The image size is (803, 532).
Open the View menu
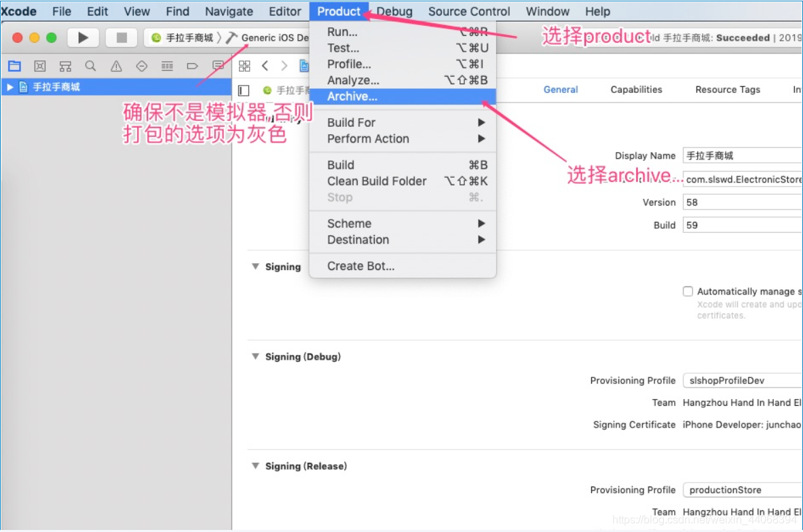point(136,12)
